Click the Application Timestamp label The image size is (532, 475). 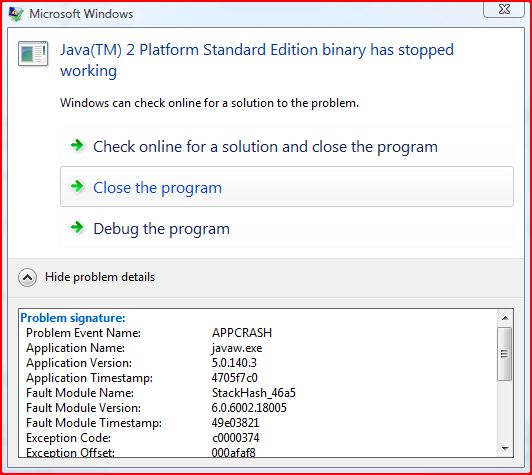(x=90, y=378)
